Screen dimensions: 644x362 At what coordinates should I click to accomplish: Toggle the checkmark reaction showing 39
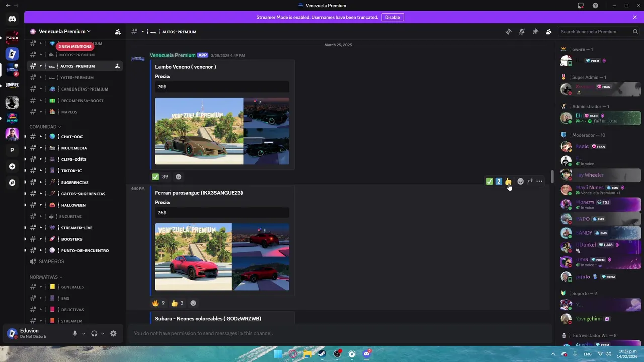(160, 177)
